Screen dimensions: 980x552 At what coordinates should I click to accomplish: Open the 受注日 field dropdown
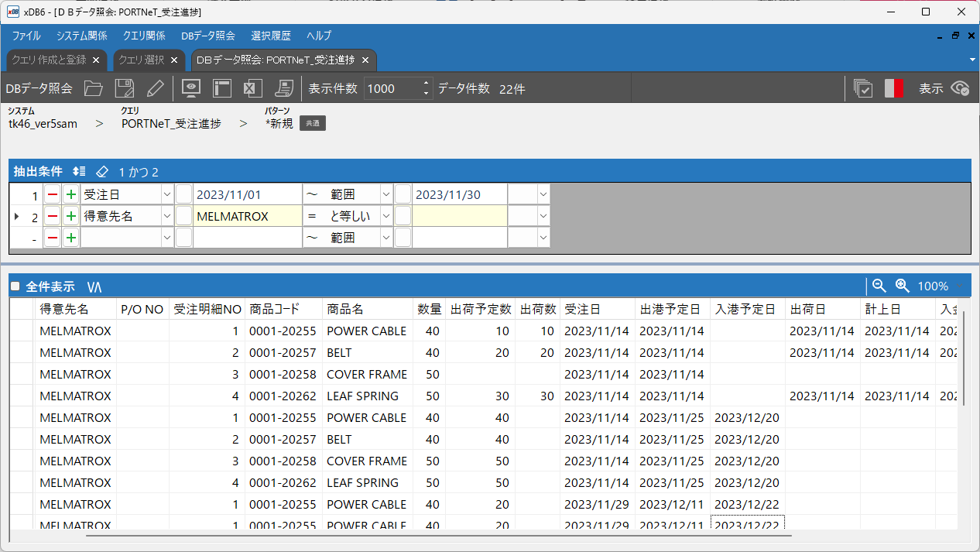(x=166, y=194)
